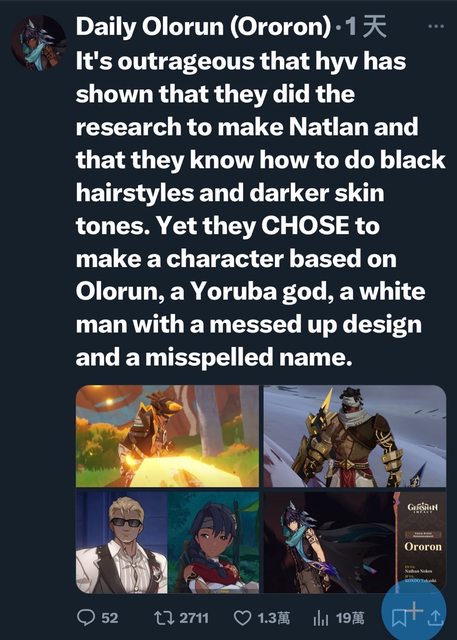Open the Daily Olorun profile avatar
The height and width of the screenshot is (640, 457).
pyautogui.click(x=38, y=43)
